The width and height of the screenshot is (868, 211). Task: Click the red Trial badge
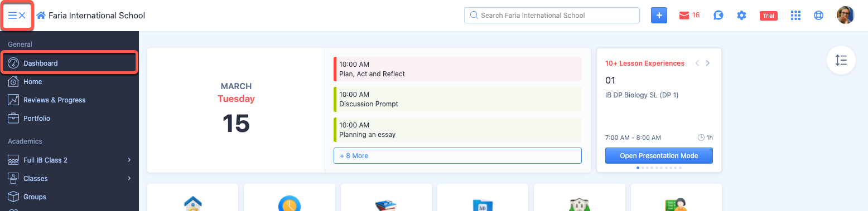(768, 16)
